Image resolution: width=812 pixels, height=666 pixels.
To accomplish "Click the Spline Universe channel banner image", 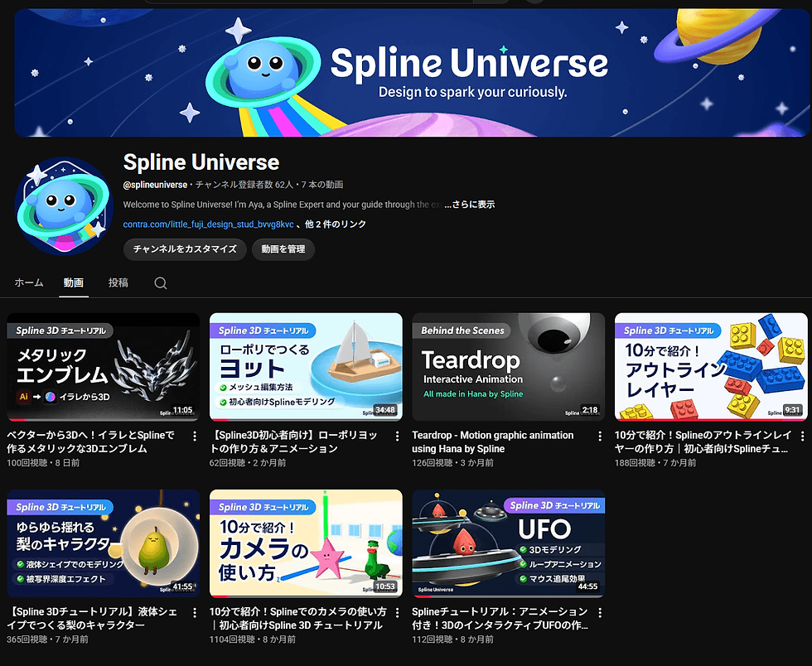I will pos(413,73).
